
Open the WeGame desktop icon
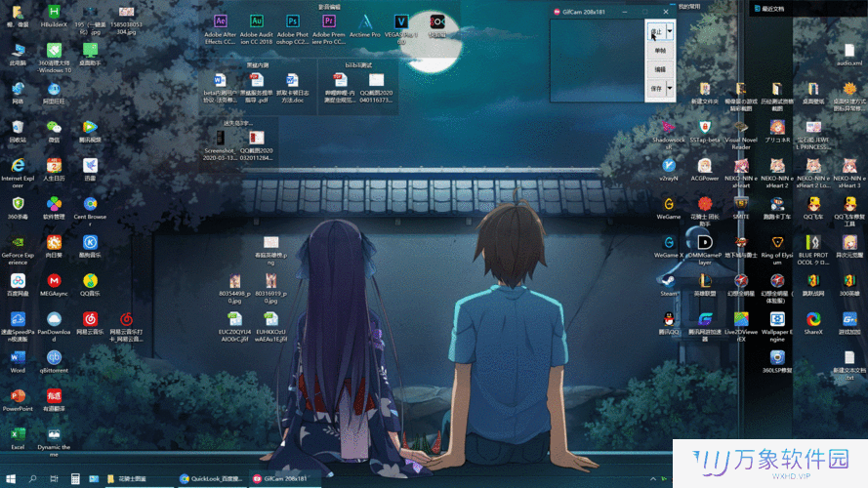(x=668, y=209)
